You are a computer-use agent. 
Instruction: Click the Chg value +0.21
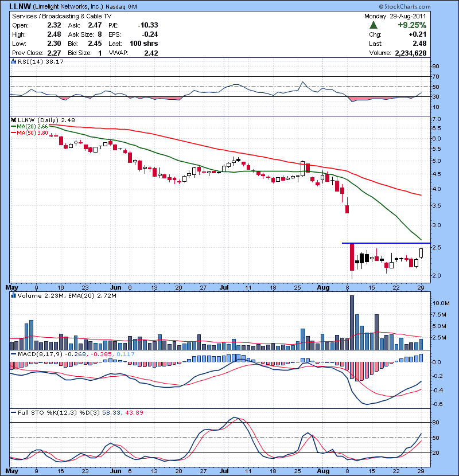coord(418,34)
